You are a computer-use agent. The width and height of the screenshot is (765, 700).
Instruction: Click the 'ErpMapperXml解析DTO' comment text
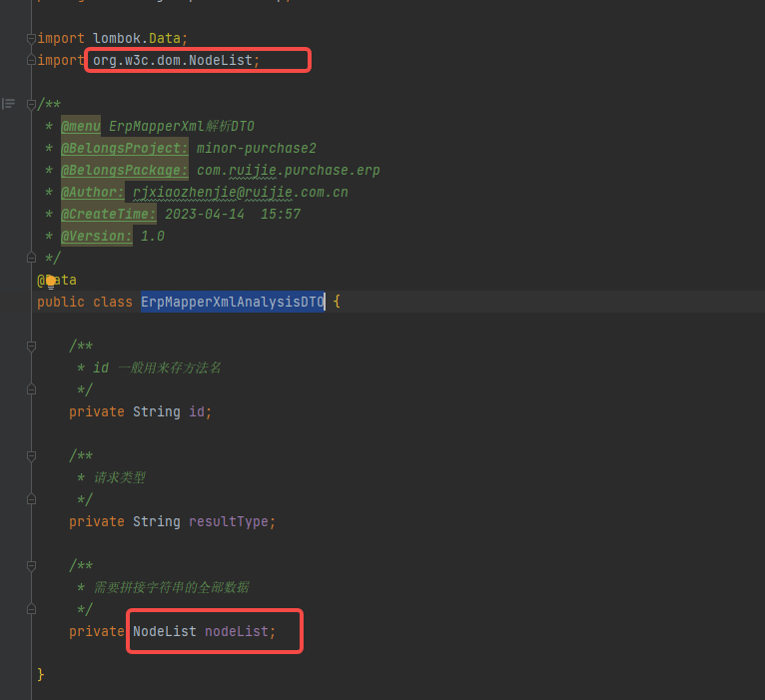pos(182,126)
